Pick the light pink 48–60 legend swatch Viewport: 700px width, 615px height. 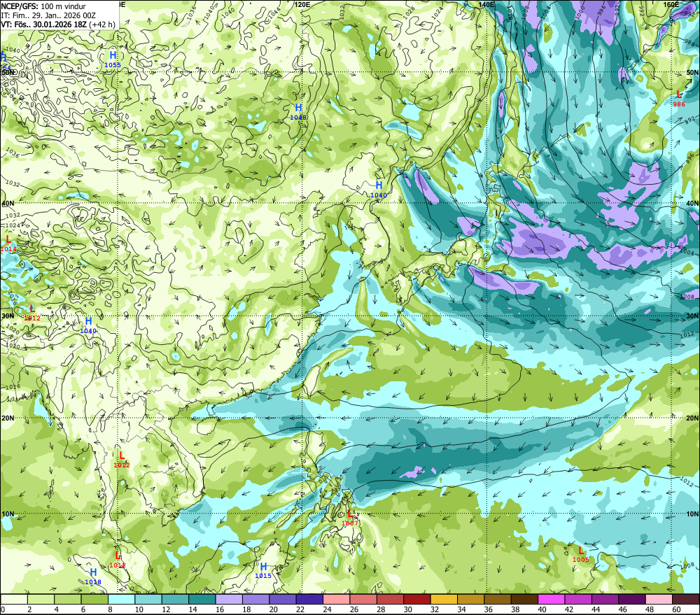[x=659, y=599]
